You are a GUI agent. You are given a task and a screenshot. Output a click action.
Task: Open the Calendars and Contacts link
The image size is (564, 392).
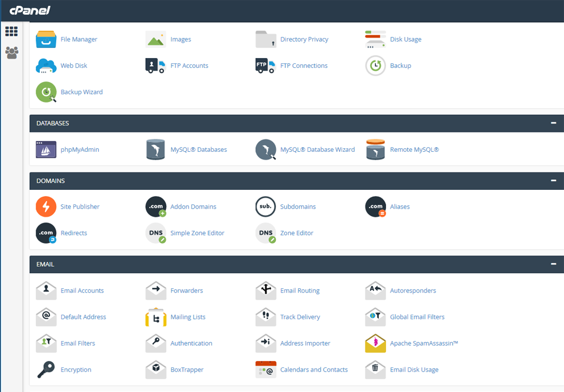pyautogui.click(x=314, y=370)
